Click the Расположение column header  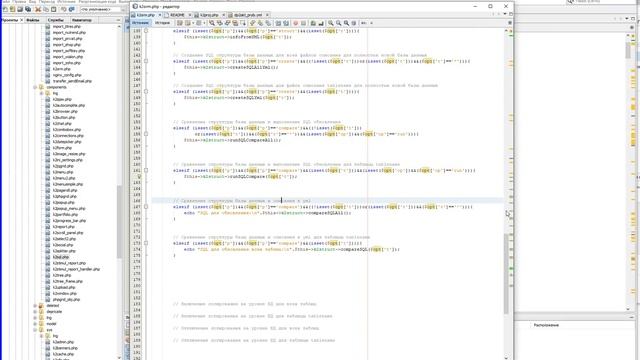[x=546, y=325]
